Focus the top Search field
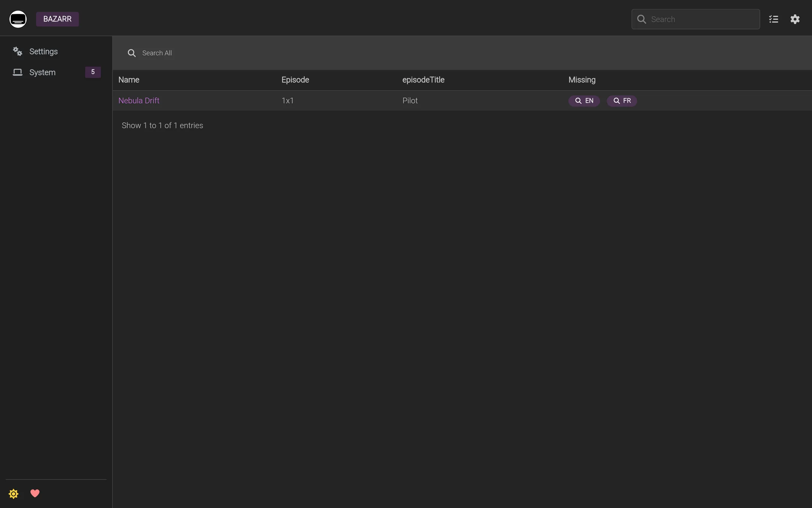 click(695, 19)
